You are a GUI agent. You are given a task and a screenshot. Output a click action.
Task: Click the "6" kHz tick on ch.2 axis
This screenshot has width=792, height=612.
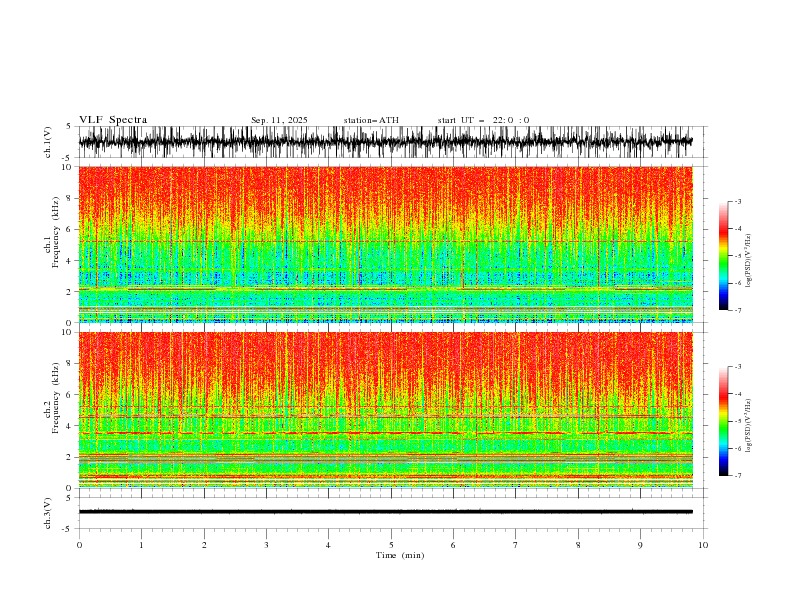point(69,394)
